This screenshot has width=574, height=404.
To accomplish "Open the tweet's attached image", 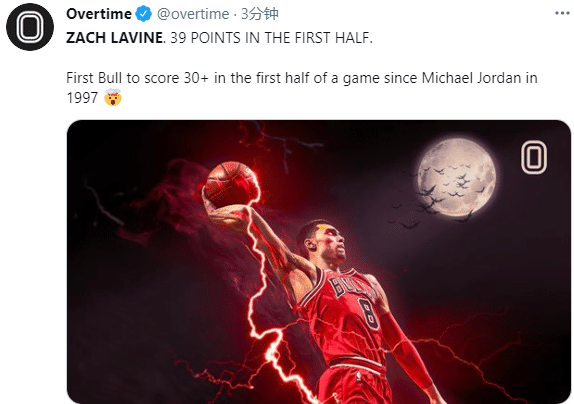I will 319,262.
